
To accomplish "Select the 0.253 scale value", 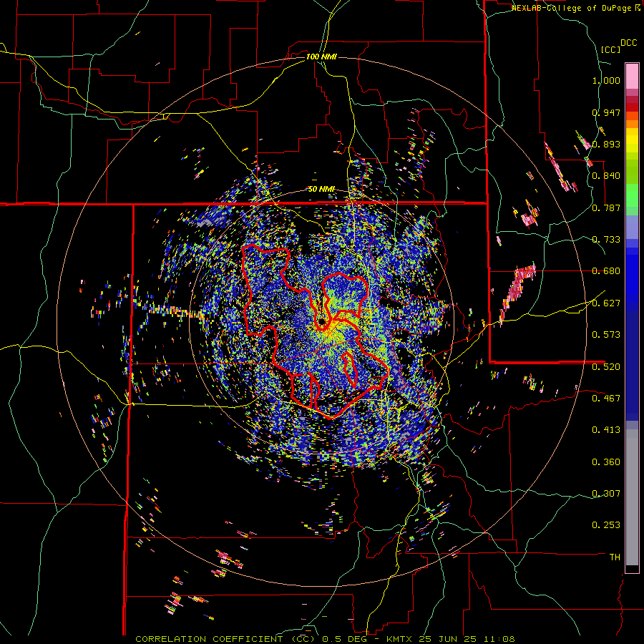I will pos(606,525).
